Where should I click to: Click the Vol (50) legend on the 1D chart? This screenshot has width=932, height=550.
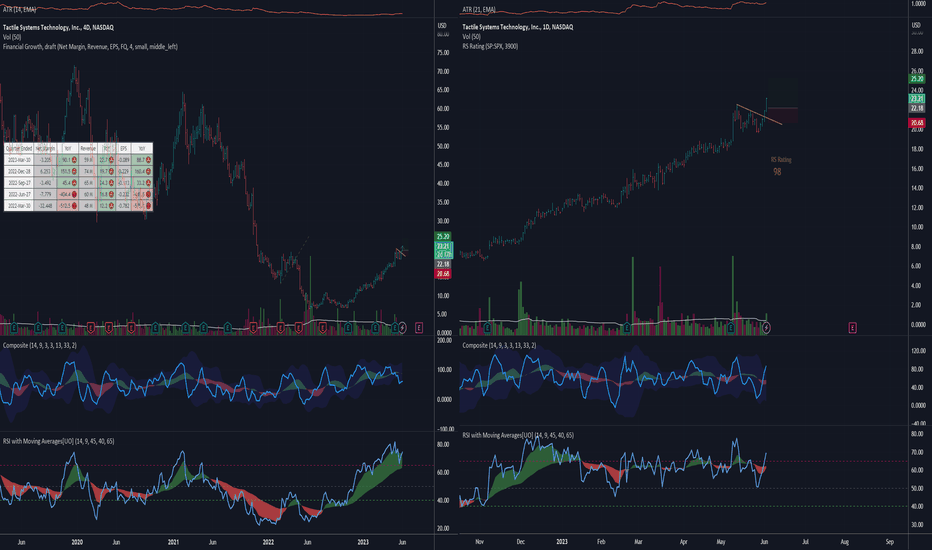(x=471, y=36)
